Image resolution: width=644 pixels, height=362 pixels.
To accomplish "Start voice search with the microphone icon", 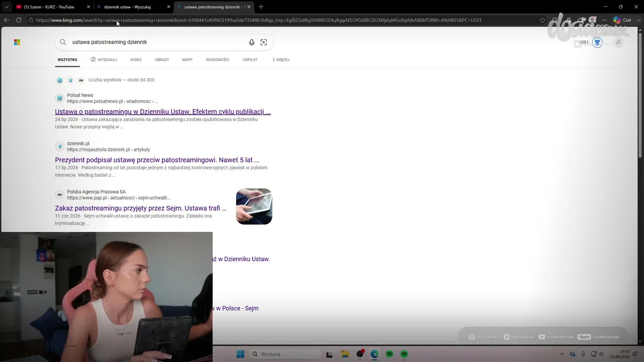I will (x=252, y=42).
